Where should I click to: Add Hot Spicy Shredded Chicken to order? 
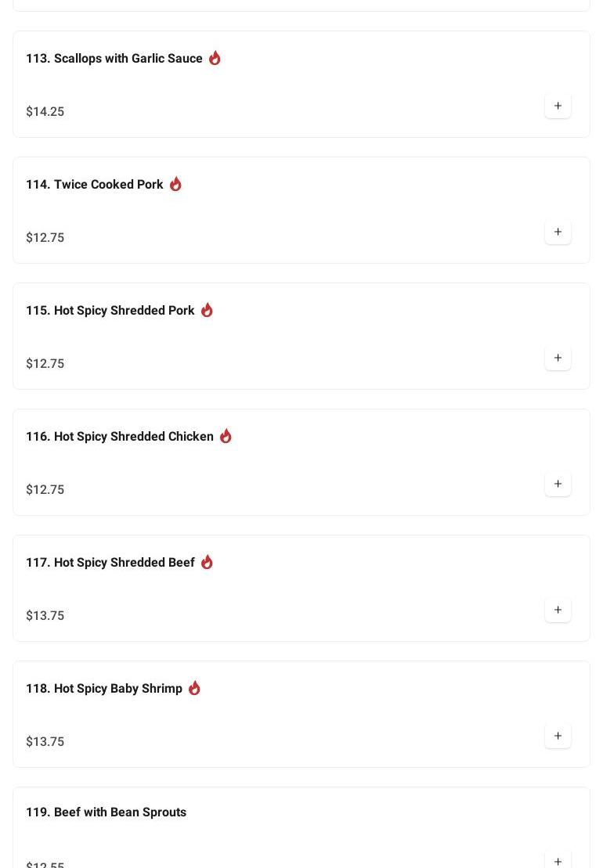(x=558, y=484)
